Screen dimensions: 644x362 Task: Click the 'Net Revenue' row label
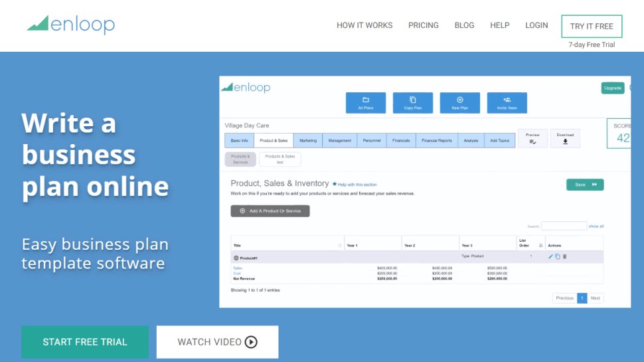click(x=244, y=278)
